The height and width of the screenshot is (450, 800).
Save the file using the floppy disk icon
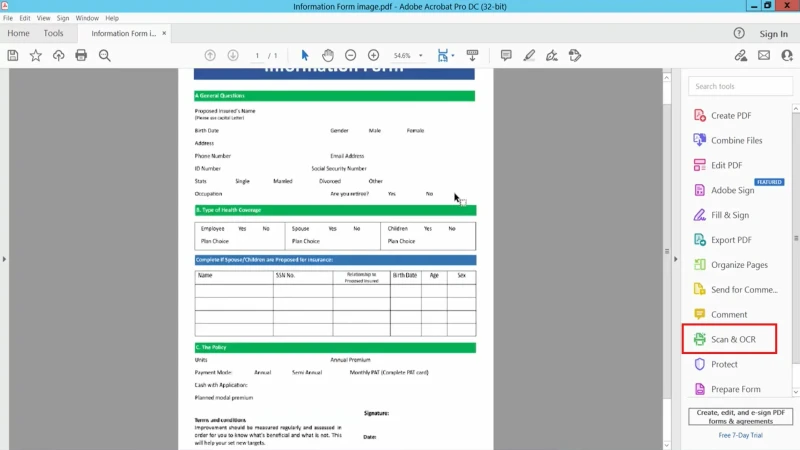(13, 55)
